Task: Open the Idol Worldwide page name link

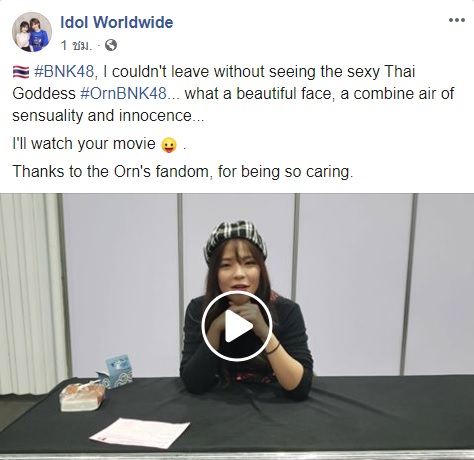Action: pos(117,22)
